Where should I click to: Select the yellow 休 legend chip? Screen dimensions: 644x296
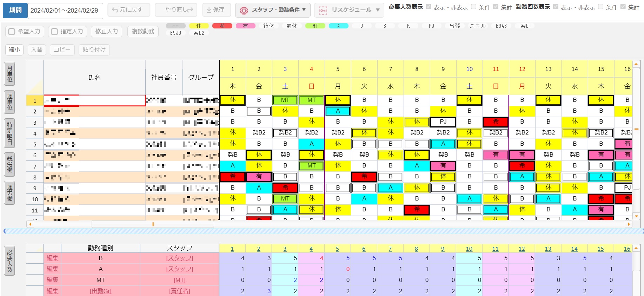pos(199,26)
